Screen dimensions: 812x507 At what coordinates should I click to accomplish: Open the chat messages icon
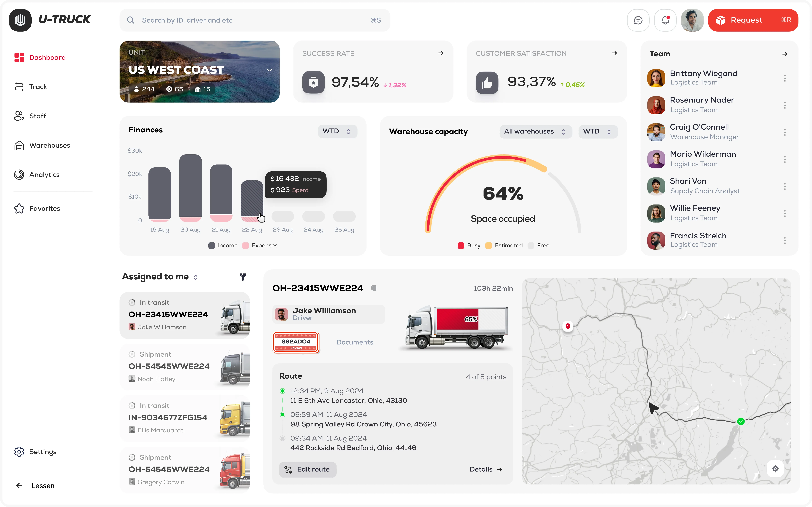[x=638, y=20]
